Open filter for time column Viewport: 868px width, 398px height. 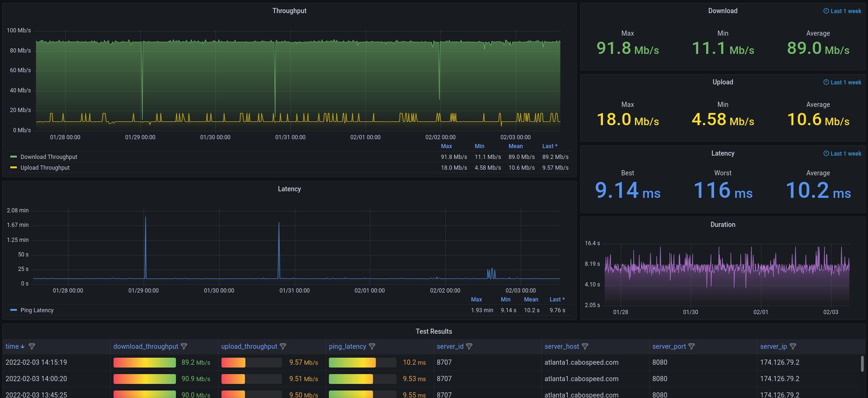[x=32, y=346]
